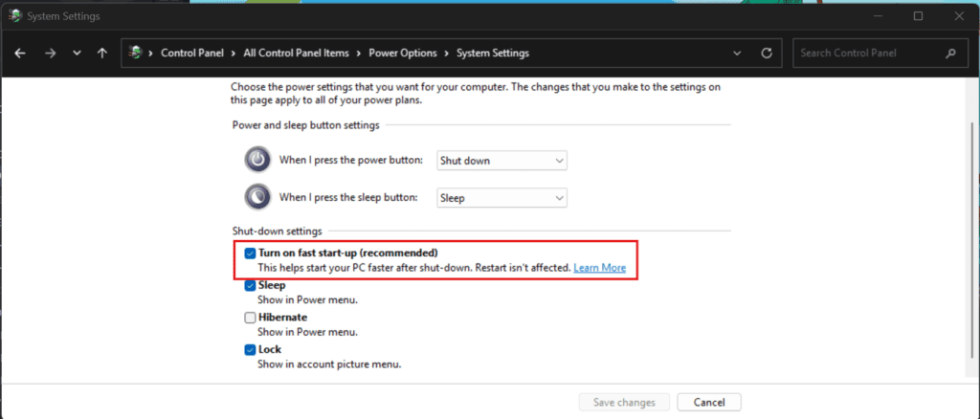Click the search magnifier icon
This screenshot has height=419, width=980.
point(950,54)
